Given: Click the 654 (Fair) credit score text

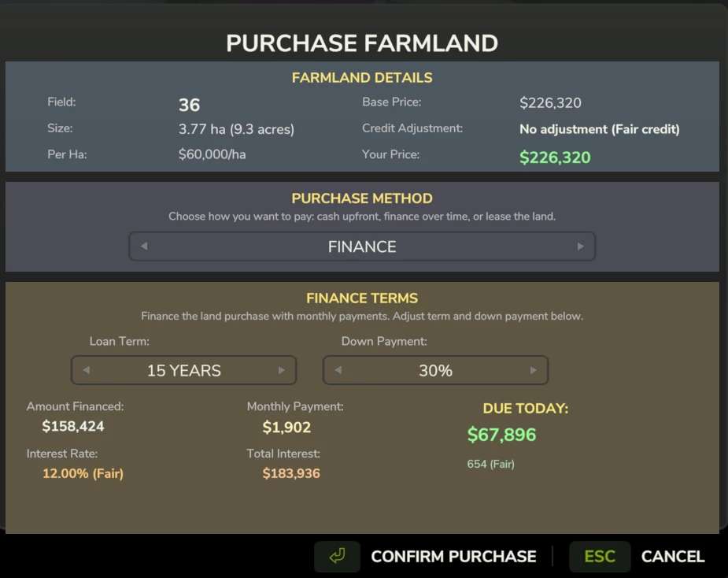Looking at the screenshot, I should (490, 464).
